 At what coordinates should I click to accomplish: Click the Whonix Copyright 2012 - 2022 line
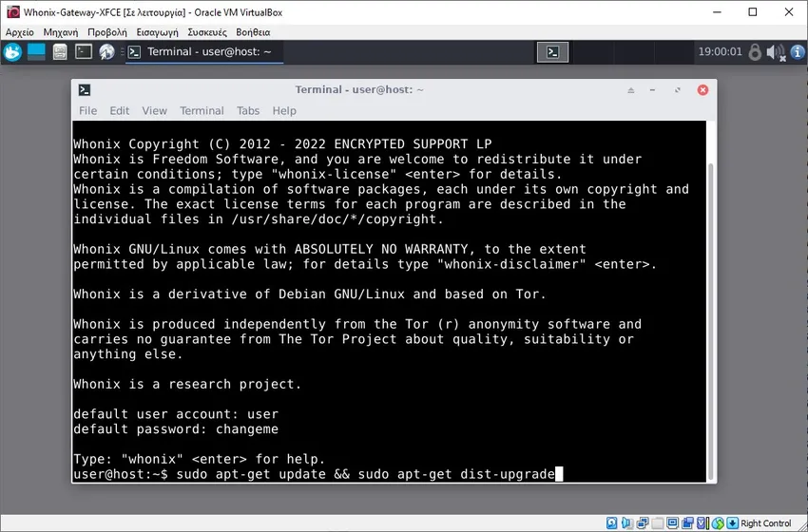click(282, 143)
